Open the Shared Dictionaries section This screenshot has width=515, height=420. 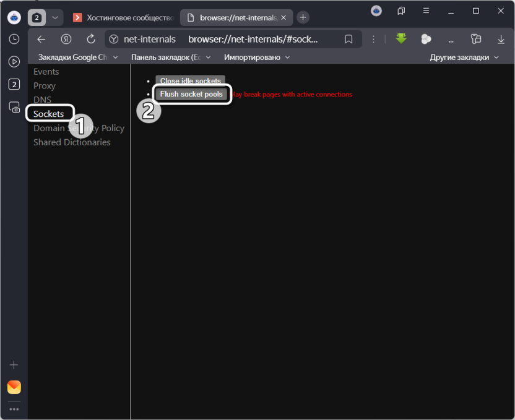72,142
